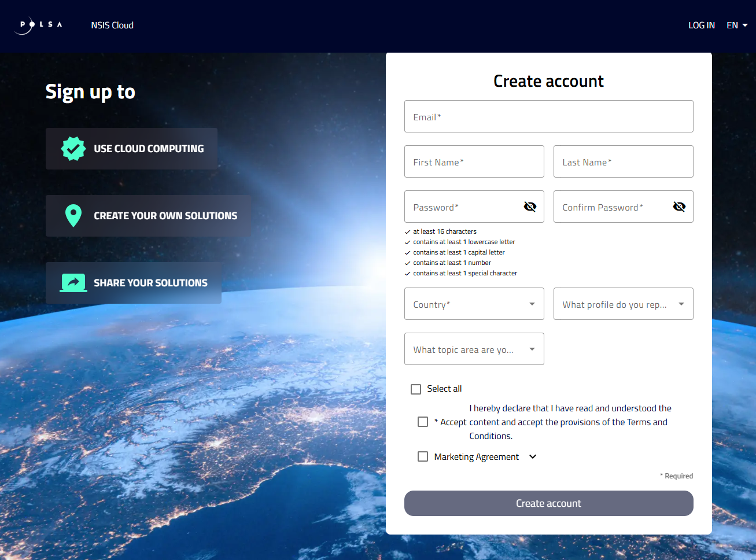Focus the First Name field

[x=474, y=161]
